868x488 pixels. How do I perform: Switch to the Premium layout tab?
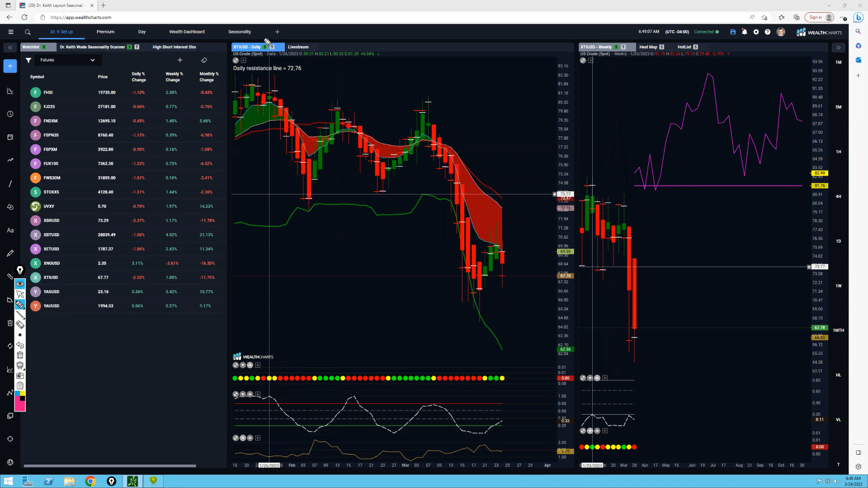coord(105,32)
